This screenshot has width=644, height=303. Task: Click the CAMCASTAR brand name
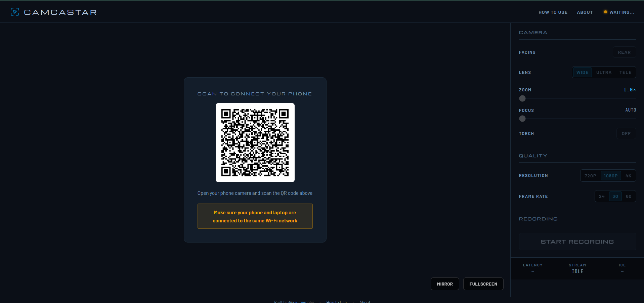[60, 12]
